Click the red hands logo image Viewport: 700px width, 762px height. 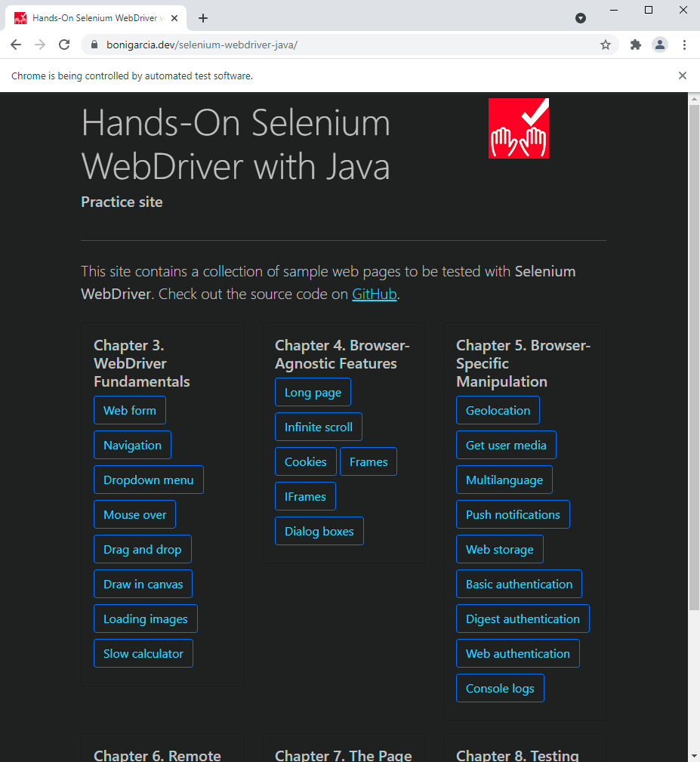518,128
